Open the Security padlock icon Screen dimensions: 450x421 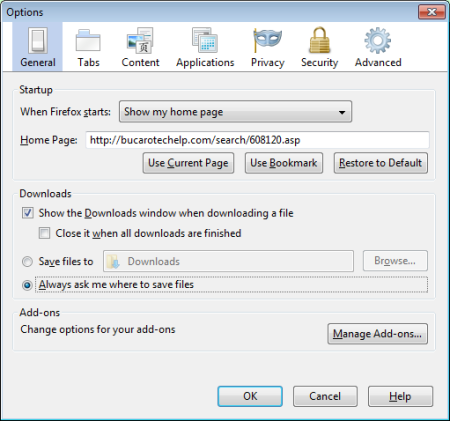click(x=319, y=41)
